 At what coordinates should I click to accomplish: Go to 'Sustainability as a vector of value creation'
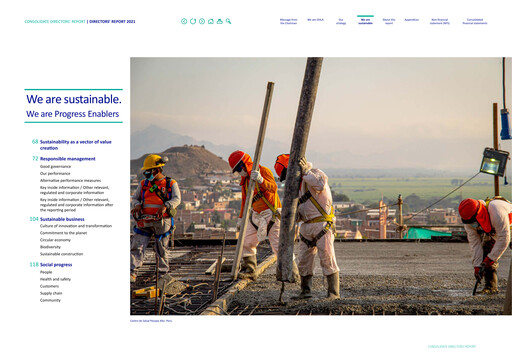[x=76, y=145]
